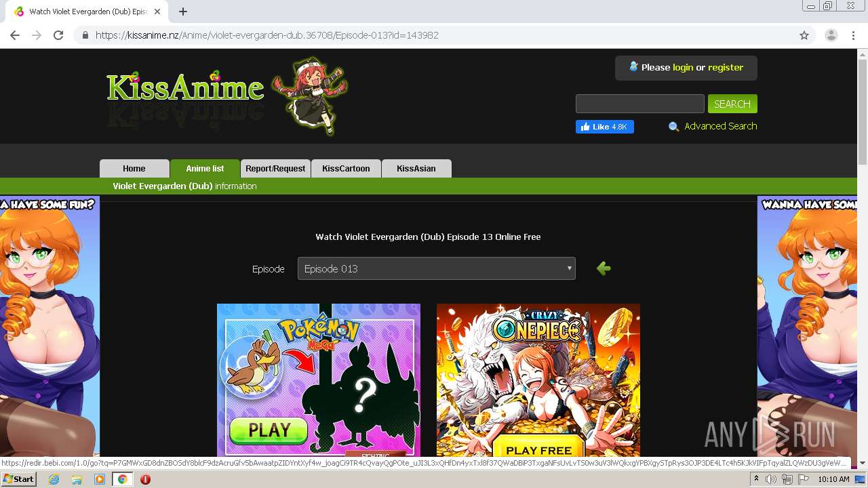
Task: Like the page on Facebook
Action: pos(604,127)
